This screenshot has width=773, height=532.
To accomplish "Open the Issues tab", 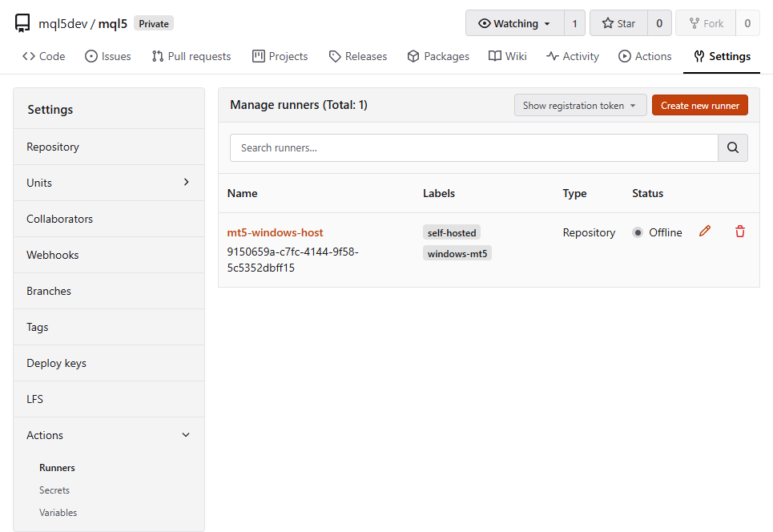I will pyautogui.click(x=107, y=56).
